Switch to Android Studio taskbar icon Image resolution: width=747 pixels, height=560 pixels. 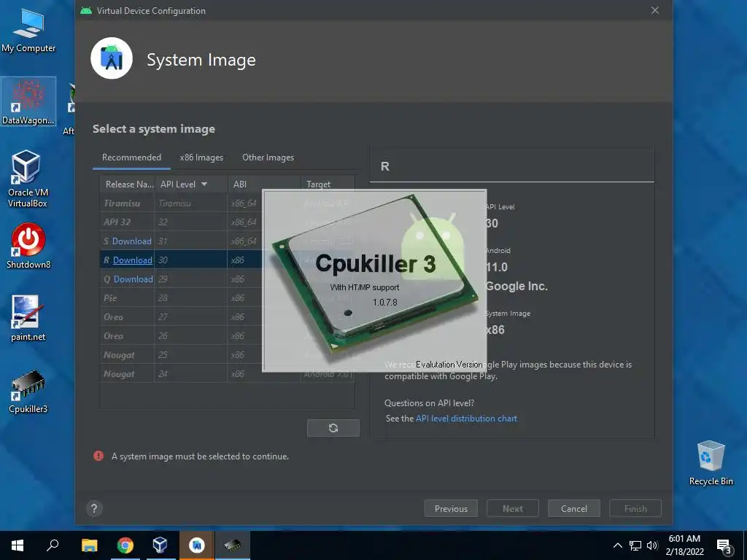[x=197, y=545]
